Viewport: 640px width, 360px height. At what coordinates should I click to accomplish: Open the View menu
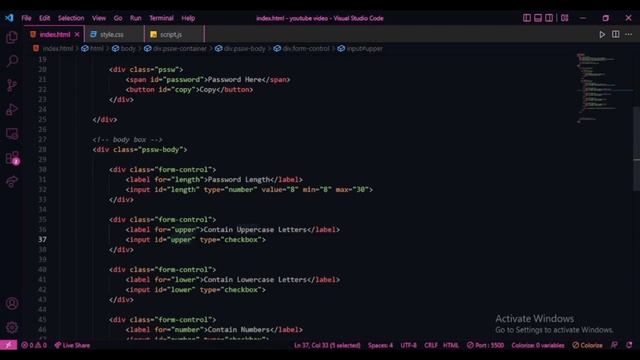99,18
